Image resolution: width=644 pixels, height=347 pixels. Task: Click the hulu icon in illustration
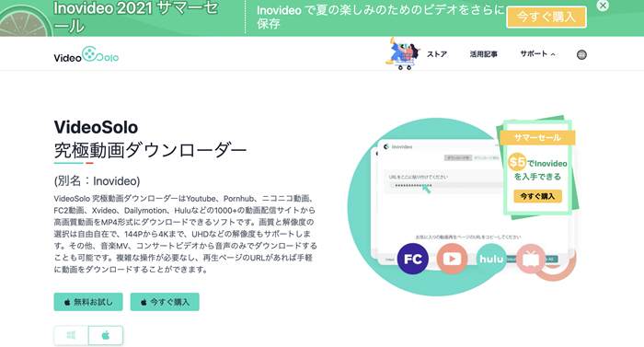tap(491, 259)
